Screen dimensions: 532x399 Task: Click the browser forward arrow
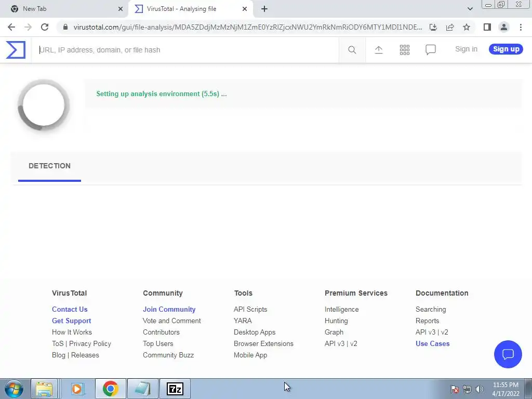[28, 27]
